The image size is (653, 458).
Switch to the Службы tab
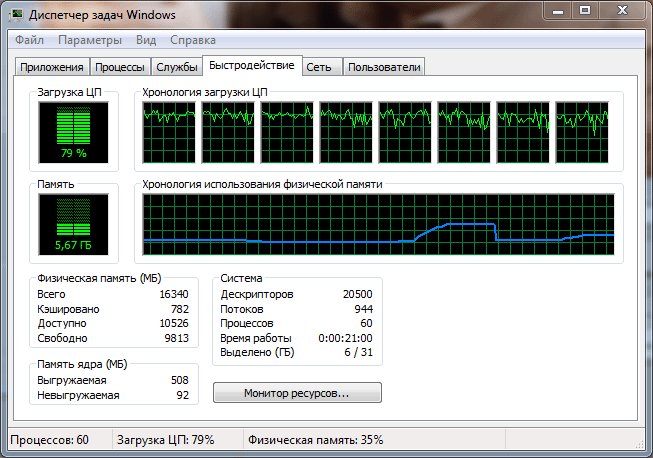point(177,67)
